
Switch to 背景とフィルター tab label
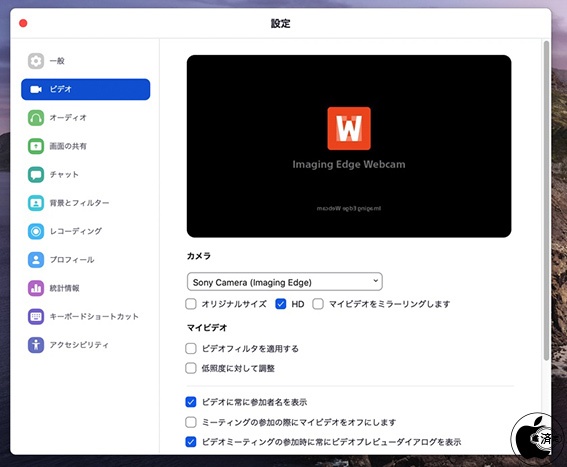(x=79, y=203)
